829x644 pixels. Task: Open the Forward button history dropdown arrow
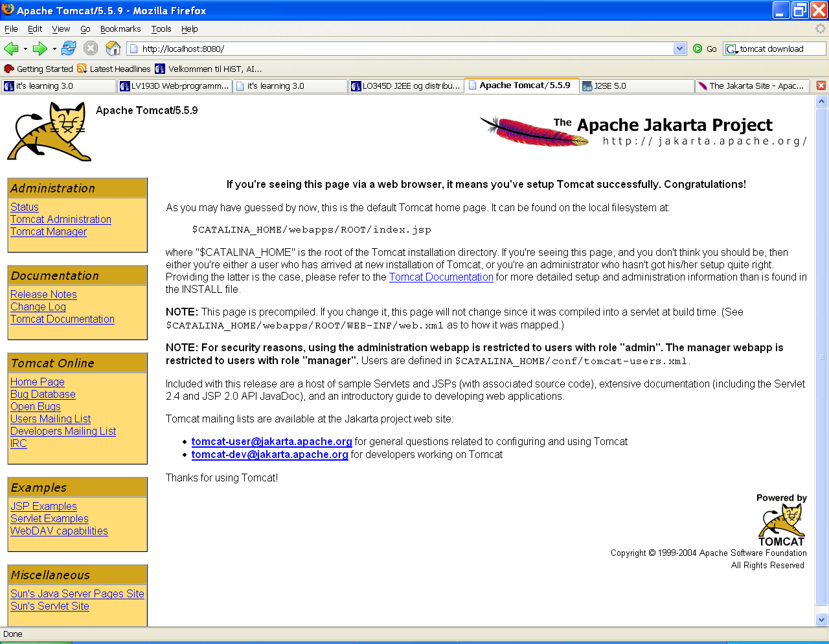point(54,49)
